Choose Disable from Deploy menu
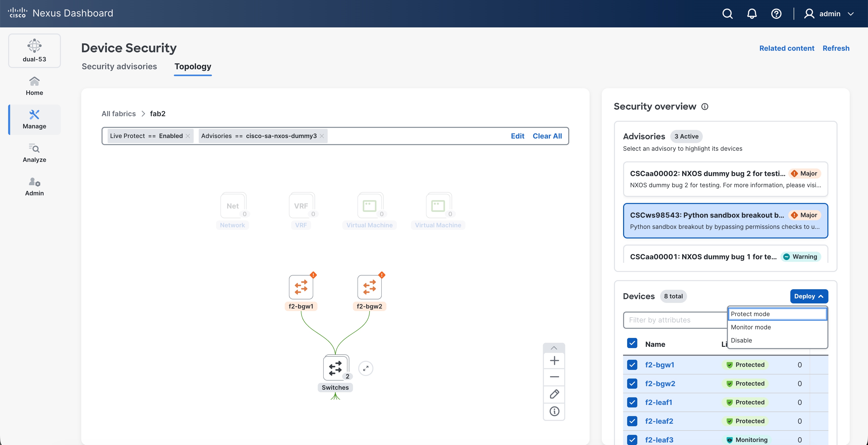The height and width of the screenshot is (445, 868). coord(777,340)
